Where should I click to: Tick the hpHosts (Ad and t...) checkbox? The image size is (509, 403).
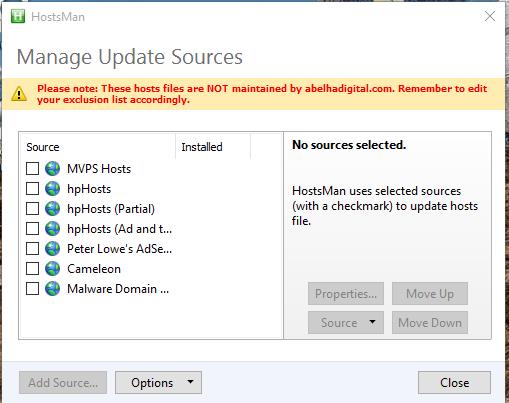(32, 229)
